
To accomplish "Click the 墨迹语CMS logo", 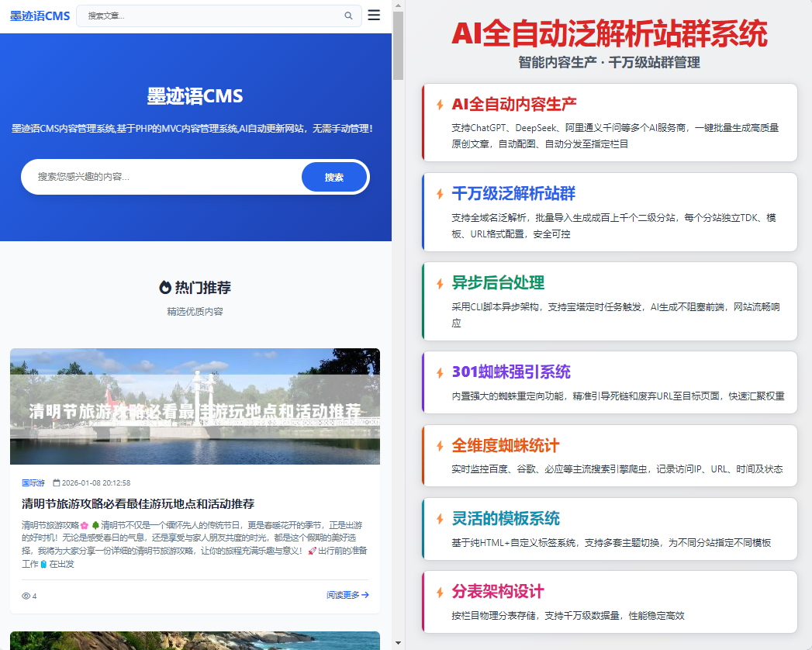I will pos(40,15).
